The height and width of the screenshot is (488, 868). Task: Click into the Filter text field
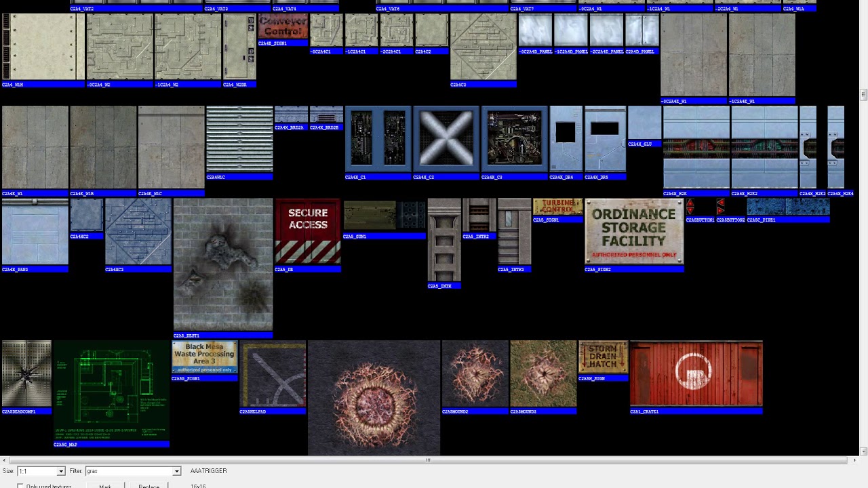tap(129, 471)
